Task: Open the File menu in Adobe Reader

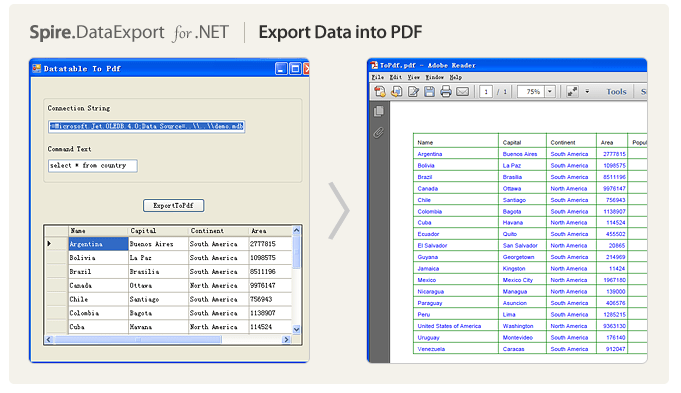Action: pyautogui.click(x=378, y=77)
